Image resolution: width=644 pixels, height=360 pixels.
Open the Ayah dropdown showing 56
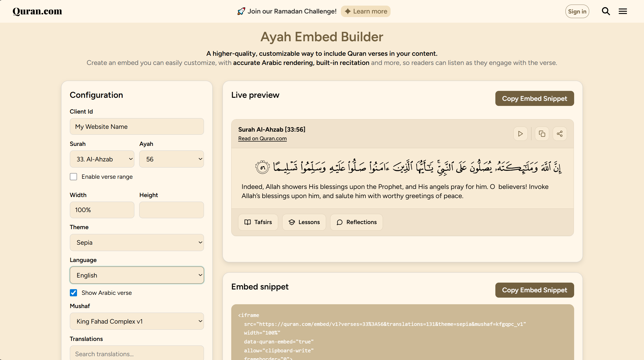click(172, 159)
